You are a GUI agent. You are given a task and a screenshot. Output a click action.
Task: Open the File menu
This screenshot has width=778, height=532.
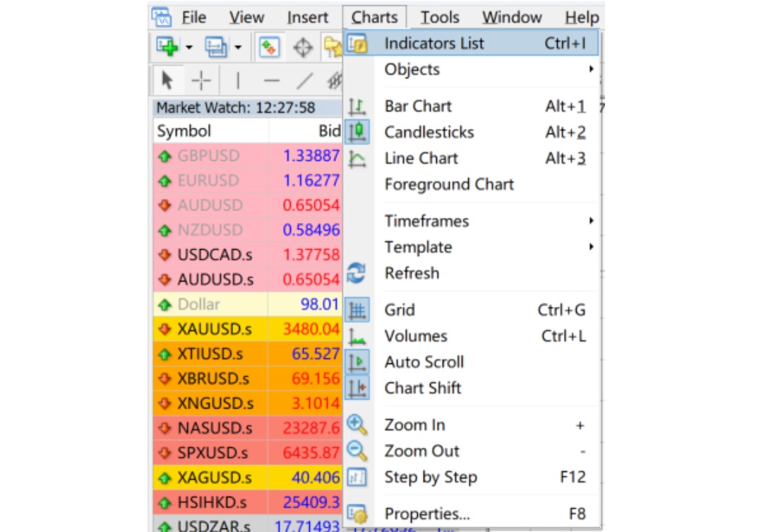click(193, 18)
